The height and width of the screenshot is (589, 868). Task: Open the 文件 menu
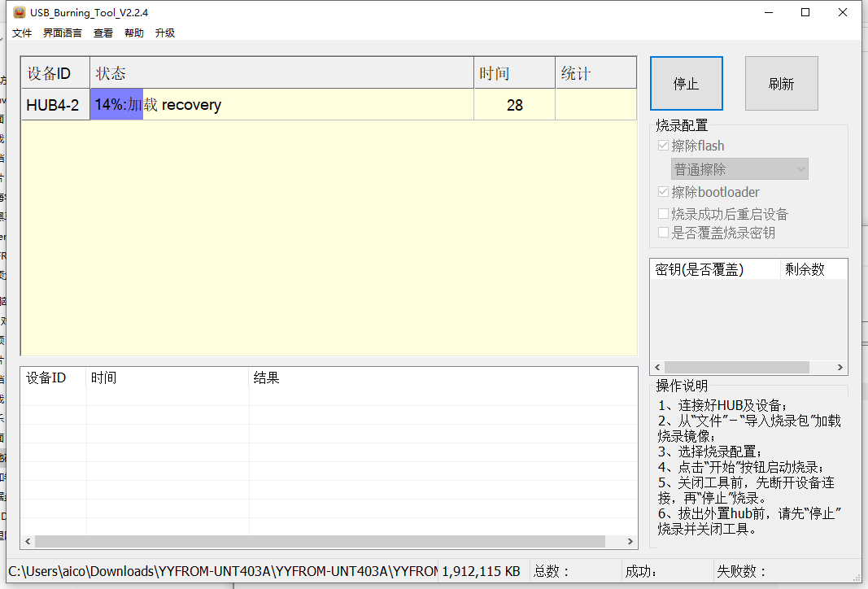pyautogui.click(x=22, y=33)
